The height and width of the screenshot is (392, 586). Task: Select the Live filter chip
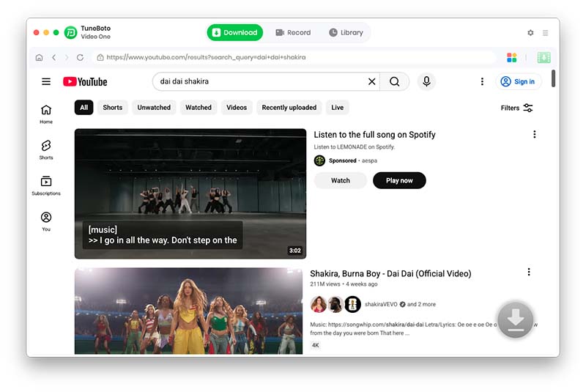pos(337,108)
